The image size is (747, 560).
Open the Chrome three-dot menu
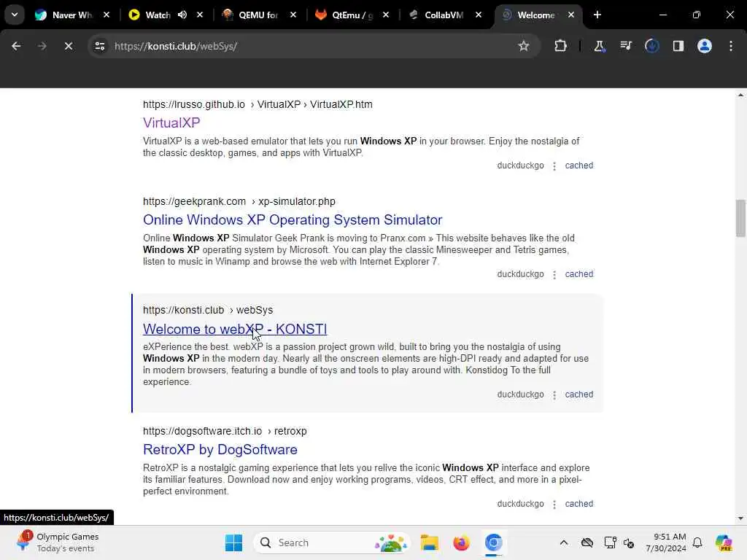(x=731, y=46)
